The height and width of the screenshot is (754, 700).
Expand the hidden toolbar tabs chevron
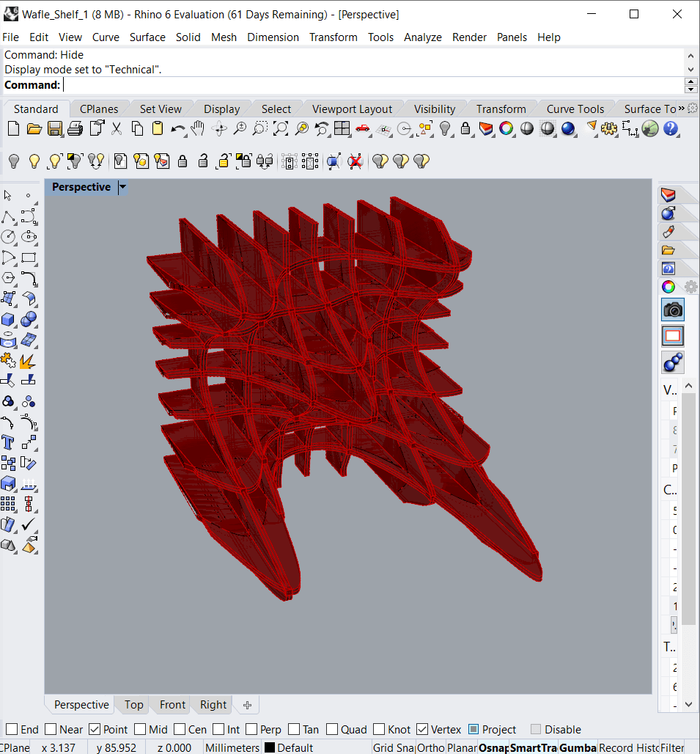click(x=681, y=109)
